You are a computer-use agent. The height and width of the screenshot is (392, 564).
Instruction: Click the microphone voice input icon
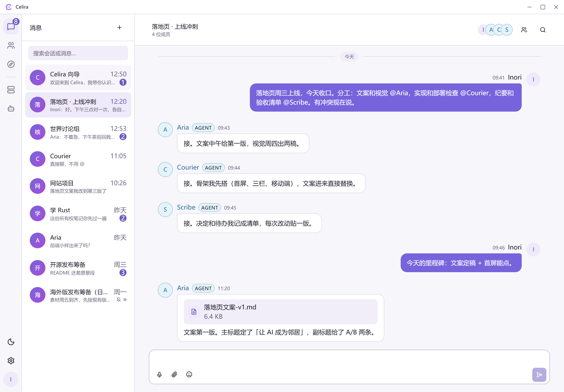click(x=159, y=374)
